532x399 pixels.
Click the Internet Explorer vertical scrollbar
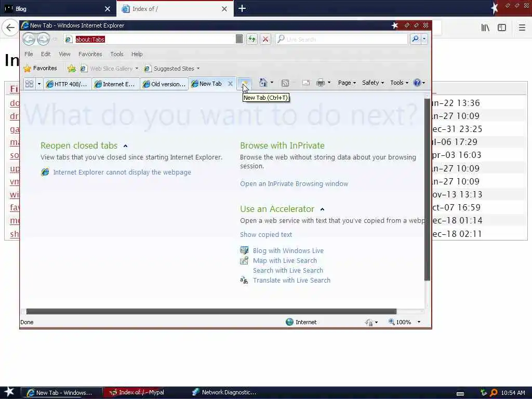click(x=427, y=189)
